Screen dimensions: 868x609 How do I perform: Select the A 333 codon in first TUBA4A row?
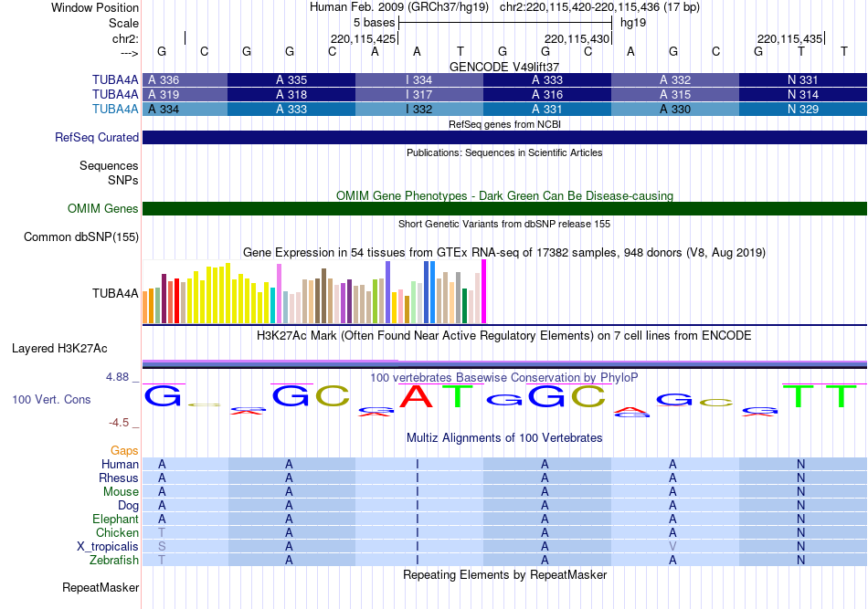(x=547, y=79)
